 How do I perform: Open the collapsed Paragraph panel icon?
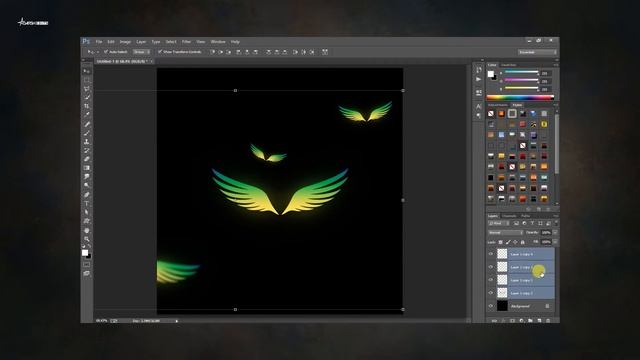[x=478, y=116]
